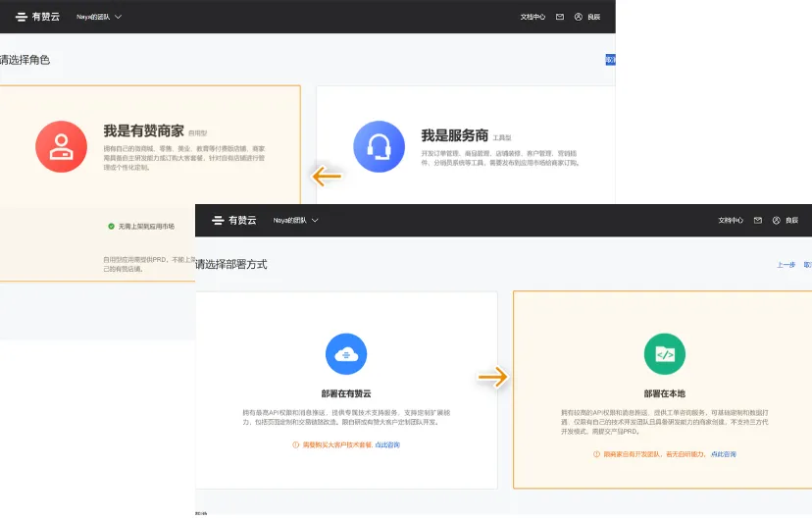Click the 上一步 link to go back
The width and height of the screenshot is (812, 521).
tap(786, 265)
